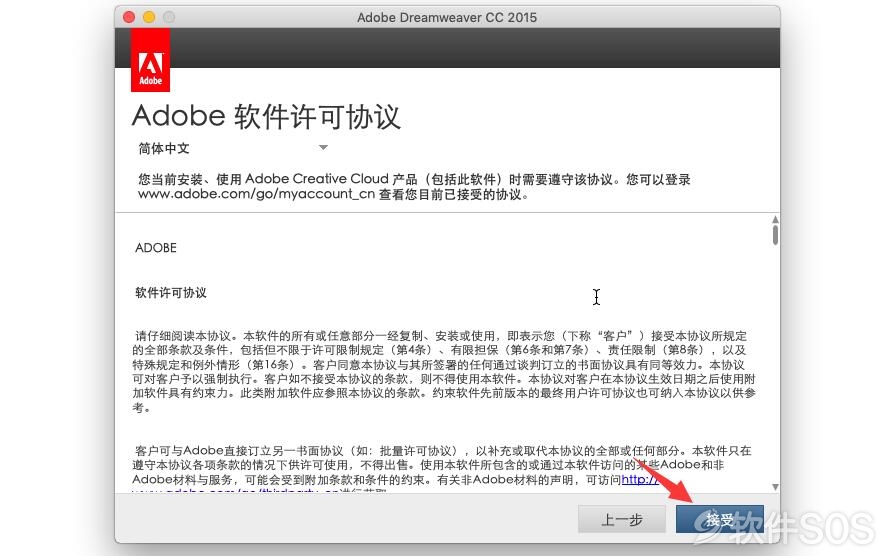Minimize the installer with the yellow button
The image size is (888, 556).
(149, 18)
